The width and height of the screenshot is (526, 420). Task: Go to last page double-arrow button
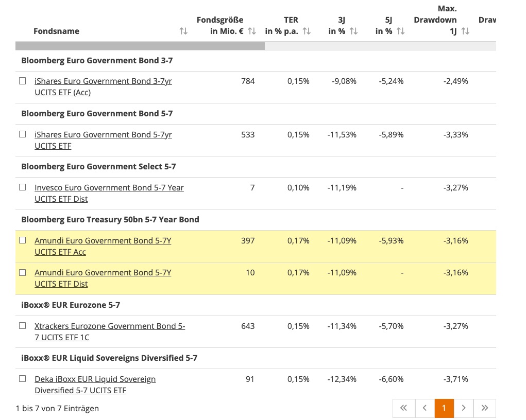coord(484,408)
